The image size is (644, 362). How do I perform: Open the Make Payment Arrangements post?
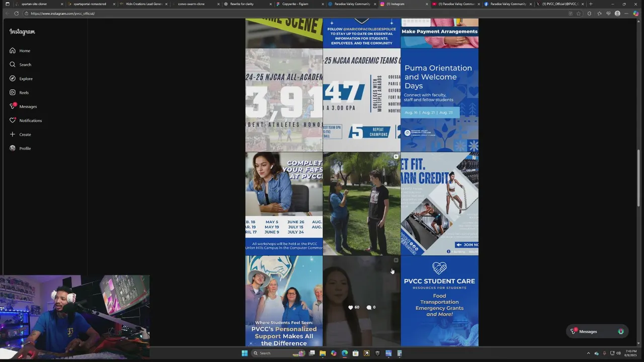[x=440, y=33]
